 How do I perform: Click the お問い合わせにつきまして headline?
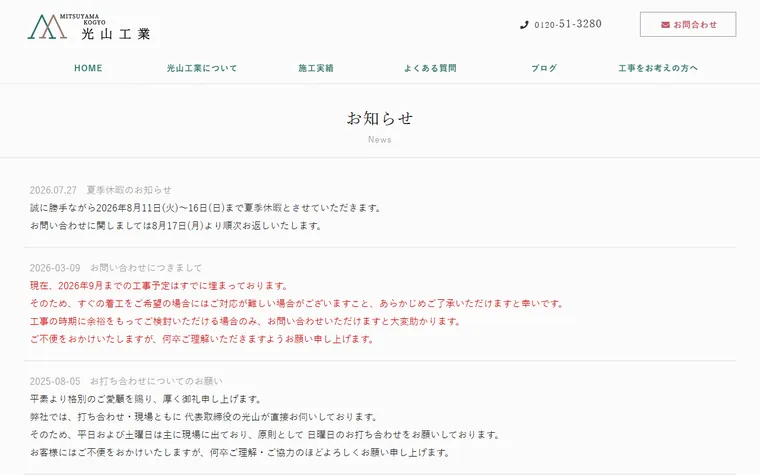pos(146,268)
